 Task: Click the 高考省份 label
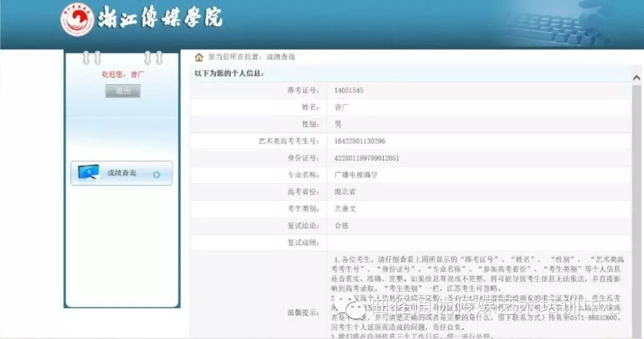[x=303, y=192]
